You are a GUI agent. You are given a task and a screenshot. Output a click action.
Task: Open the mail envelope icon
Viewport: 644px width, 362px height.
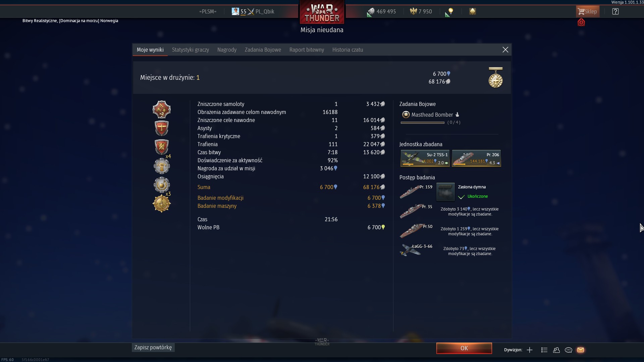click(x=581, y=350)
